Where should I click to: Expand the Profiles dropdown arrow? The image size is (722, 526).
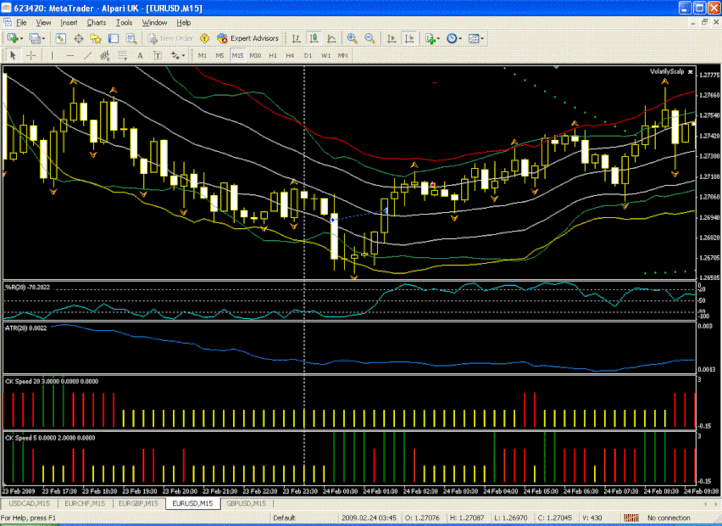pyautogui.click(x=43, y=39)
